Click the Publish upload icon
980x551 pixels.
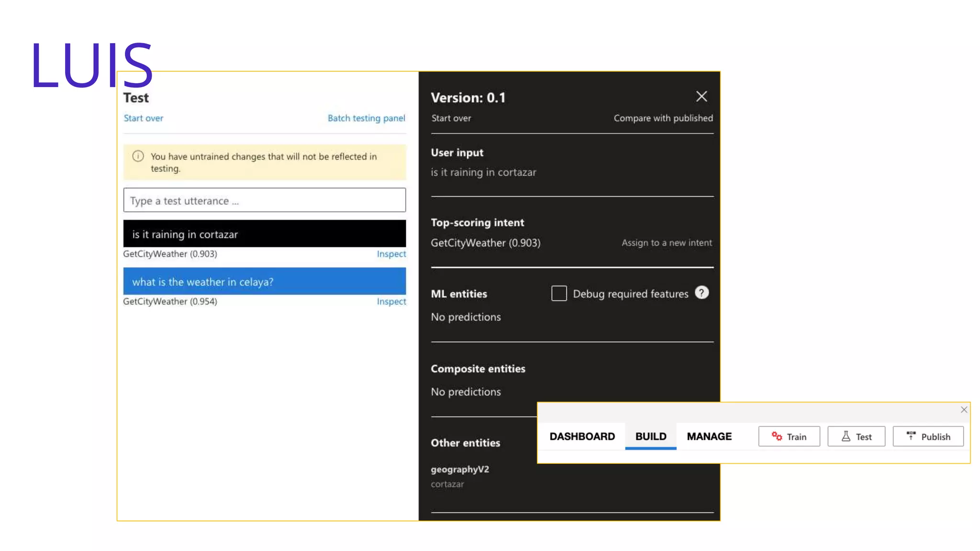[x=911, y=436]
